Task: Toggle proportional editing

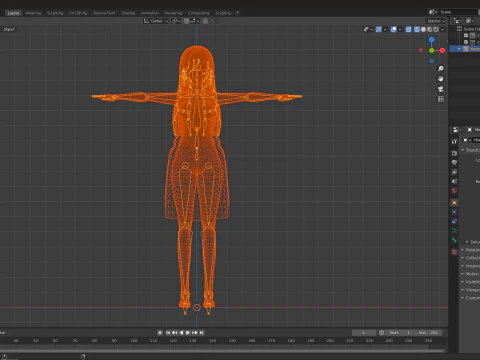Action: pyautogui.click(x=205, y=21)
